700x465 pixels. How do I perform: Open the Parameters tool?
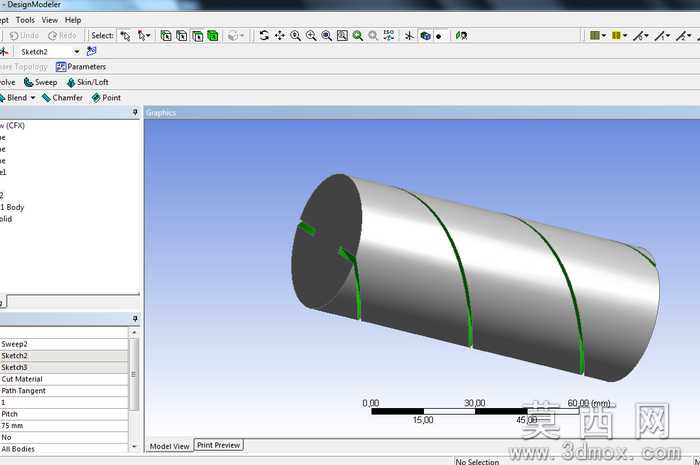[81, 67]
